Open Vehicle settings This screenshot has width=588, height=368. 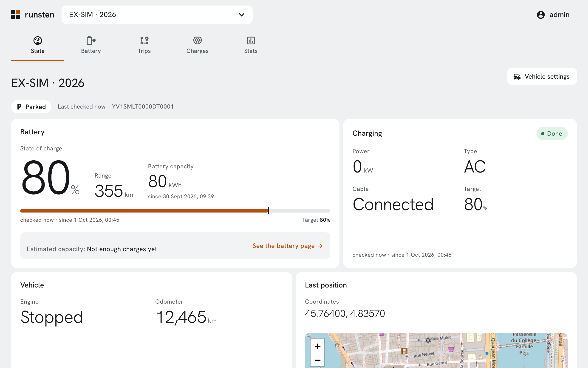[x=542, y=76]
